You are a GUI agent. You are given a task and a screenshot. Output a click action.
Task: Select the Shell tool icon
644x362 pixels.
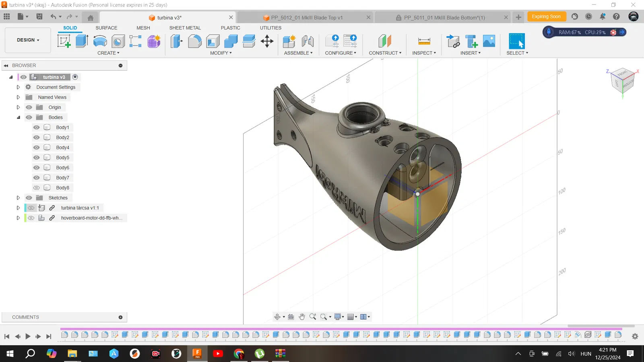pos(213,41)
